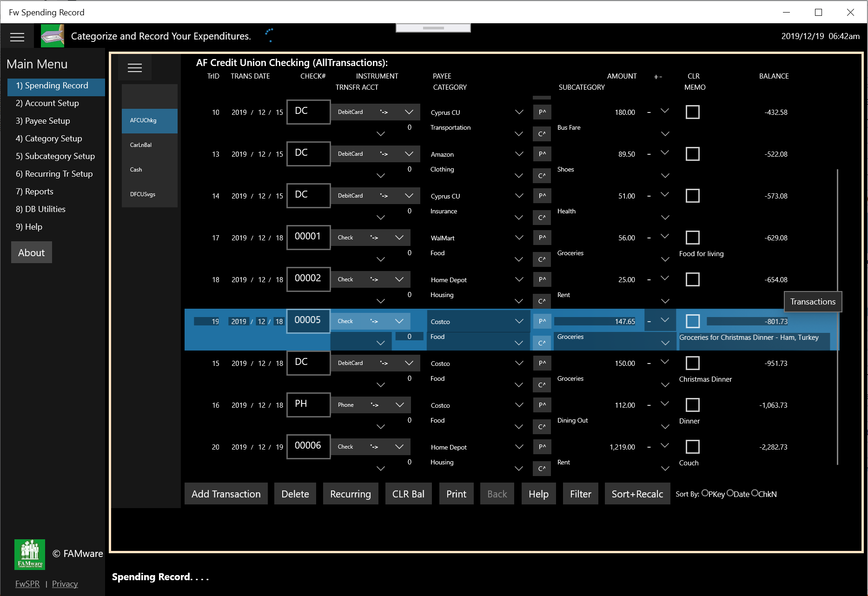Click C^ button in Couch memo row
868x596 pixels.
(542, 469)
